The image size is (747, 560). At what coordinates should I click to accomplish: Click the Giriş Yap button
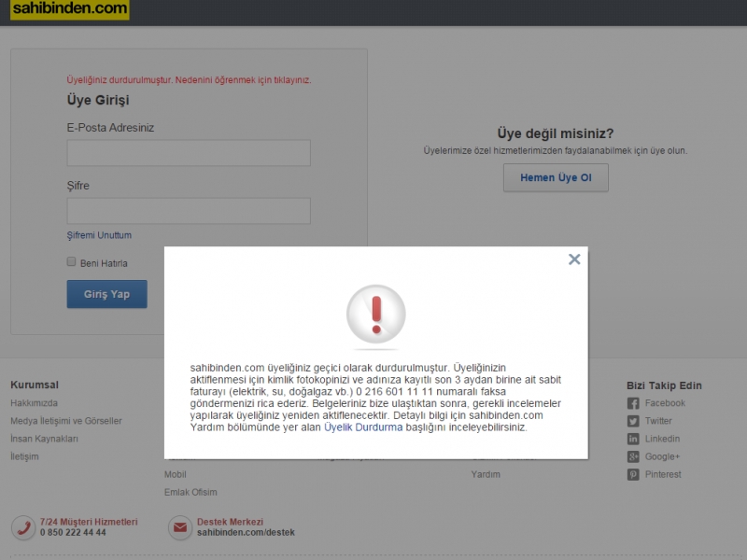(x=106, y=294)
